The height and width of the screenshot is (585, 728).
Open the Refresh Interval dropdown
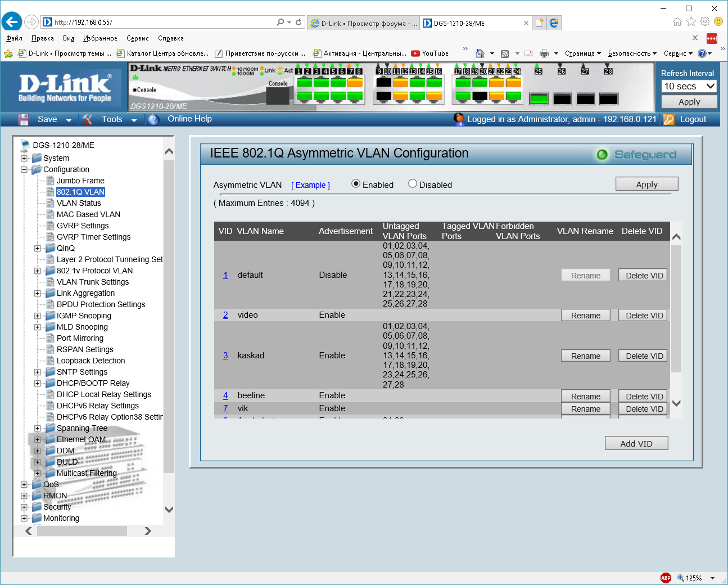click(689, 86)
